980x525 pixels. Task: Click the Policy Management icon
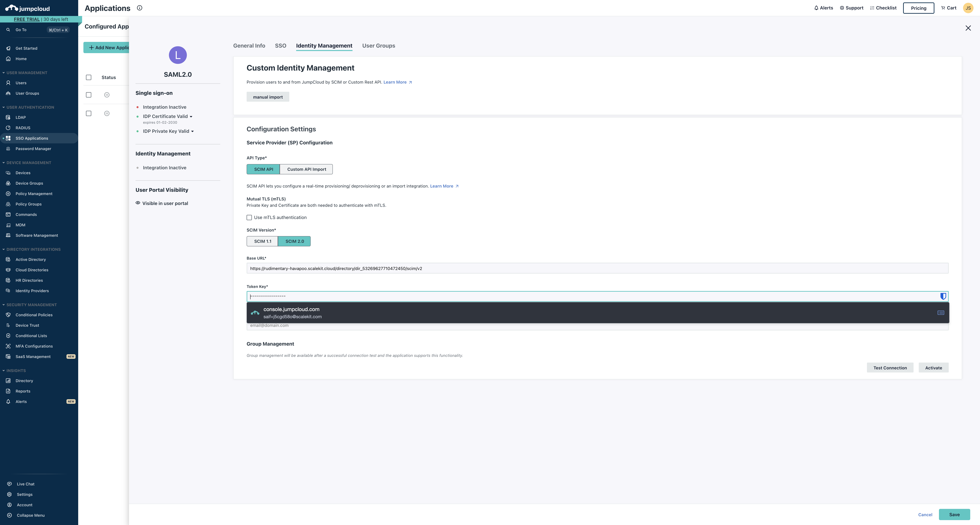click(x=8, y=194)
